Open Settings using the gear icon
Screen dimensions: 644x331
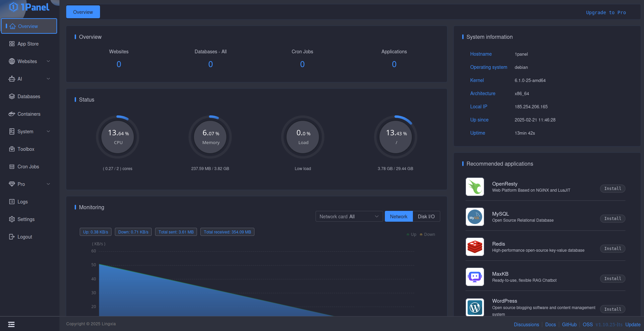[x=12, y=219]
